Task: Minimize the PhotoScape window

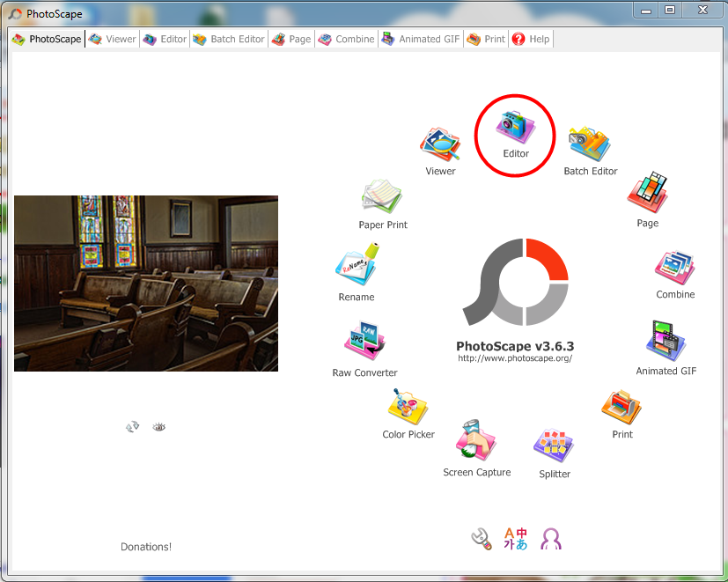Action: pyautogui.click(x=646, y=11)
